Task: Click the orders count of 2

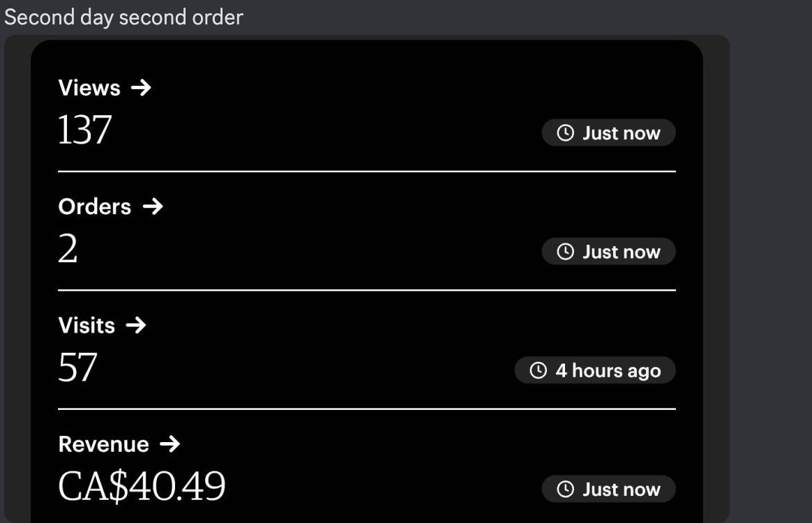Action: pyautogui.click(x=68, y=249)
